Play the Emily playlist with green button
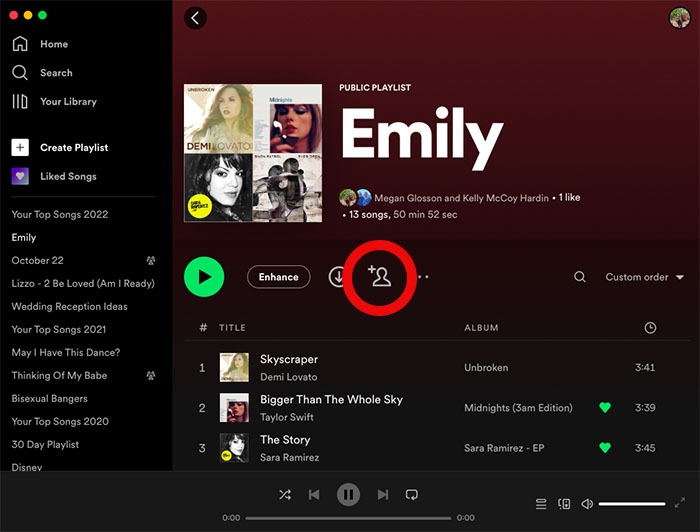Image resolution: width=700 pixels, height=532 pixels. point(204,277)
